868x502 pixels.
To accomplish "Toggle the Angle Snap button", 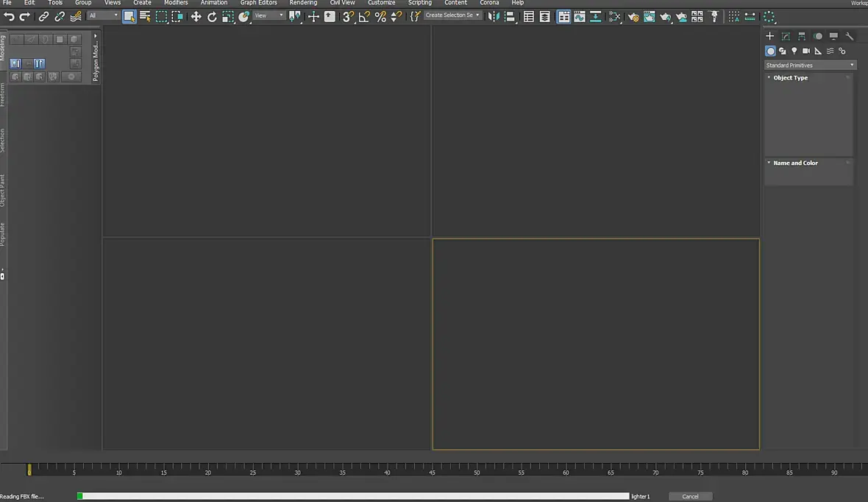I will 363,17.
